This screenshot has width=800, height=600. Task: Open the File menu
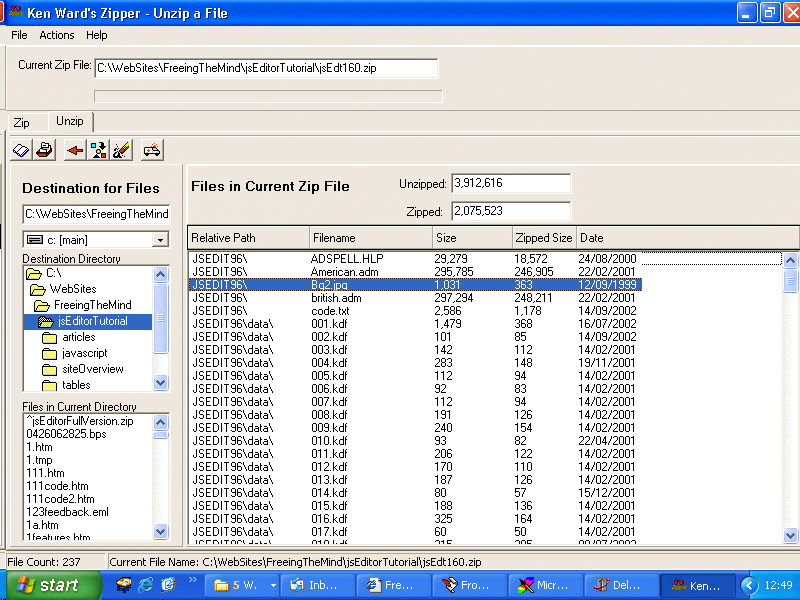pyautogui.click(x=18, y=34)
